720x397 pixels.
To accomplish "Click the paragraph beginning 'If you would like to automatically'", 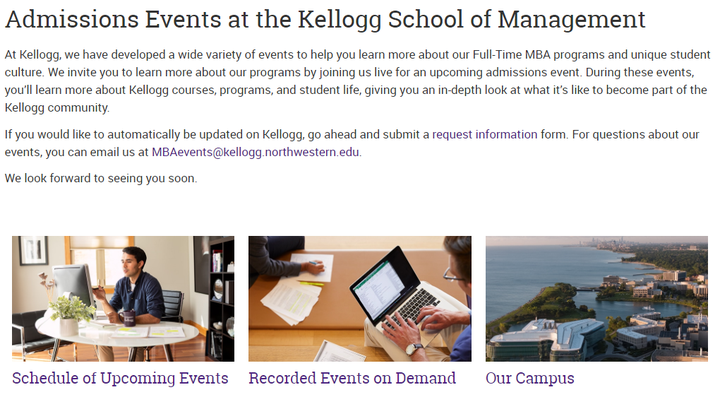I will click(352, 143).
